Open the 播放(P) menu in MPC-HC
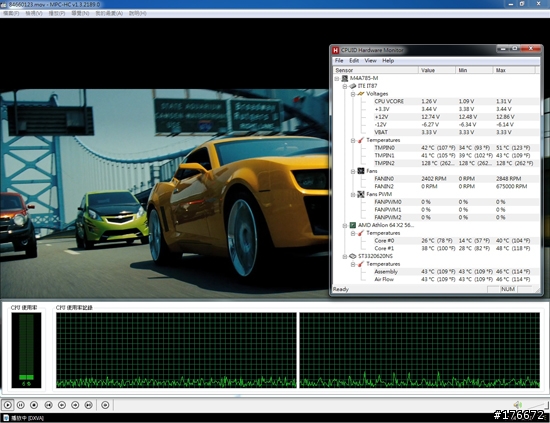Viewport: 550px width, 423px height. point(56,13)
